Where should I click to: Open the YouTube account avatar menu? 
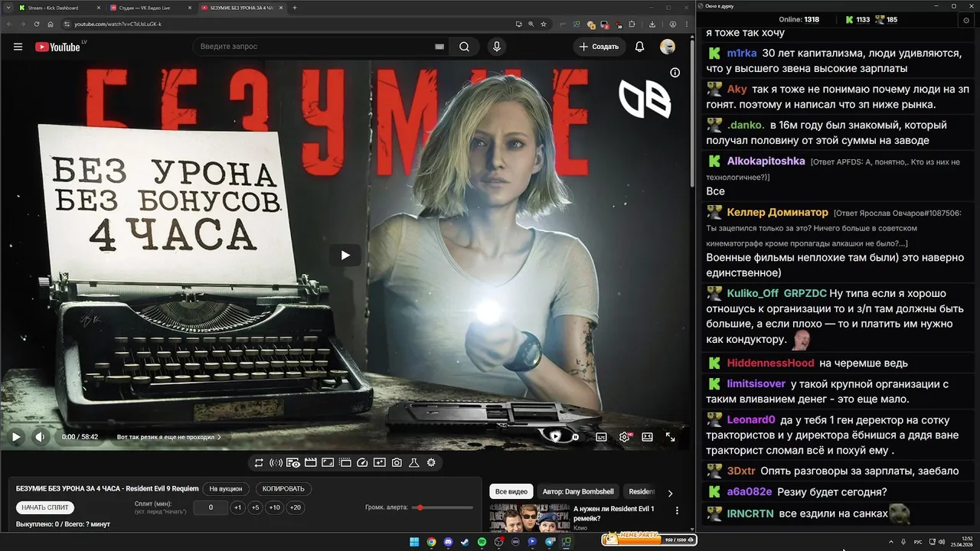pyautogui.click(x=668, y=47)
